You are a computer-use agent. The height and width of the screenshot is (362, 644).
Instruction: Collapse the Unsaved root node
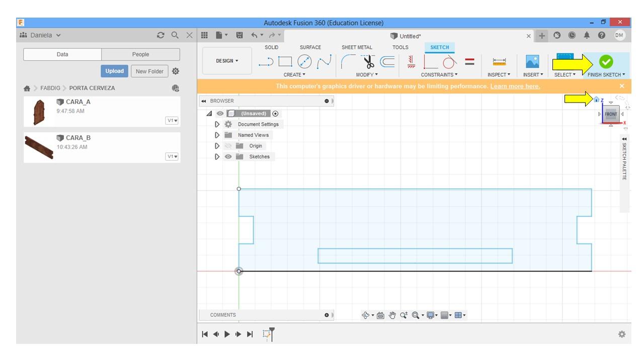209,114
